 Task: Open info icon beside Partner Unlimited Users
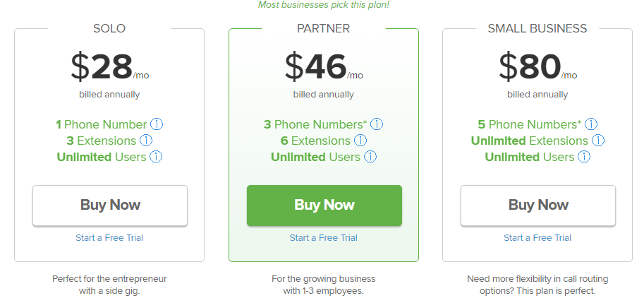click(x=370, y=157)
